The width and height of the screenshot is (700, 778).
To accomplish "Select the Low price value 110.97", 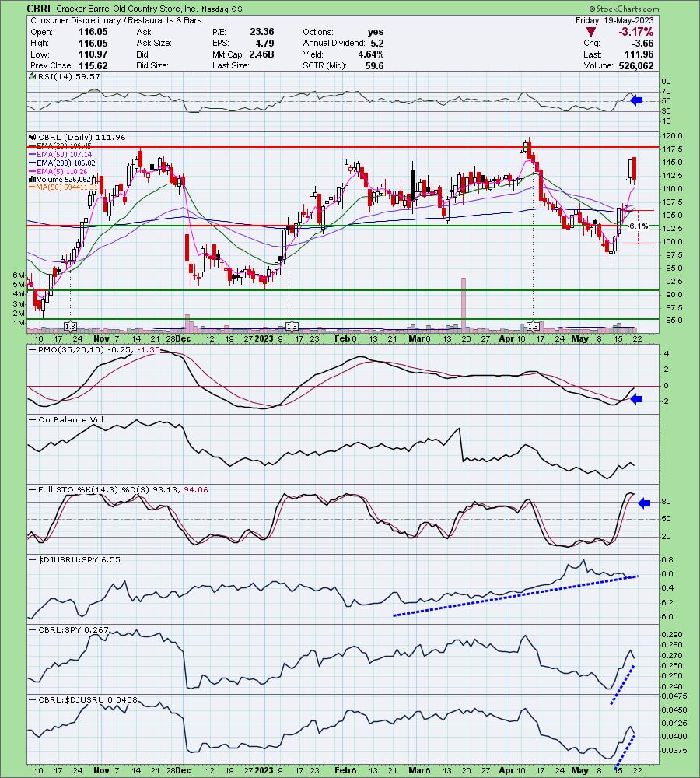I will coord(93,54).
